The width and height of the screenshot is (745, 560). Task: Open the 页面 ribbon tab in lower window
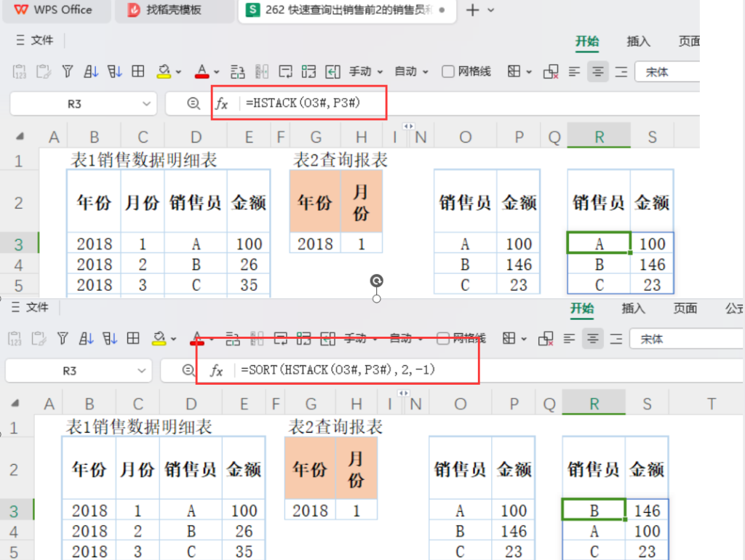tap(685, 308)
